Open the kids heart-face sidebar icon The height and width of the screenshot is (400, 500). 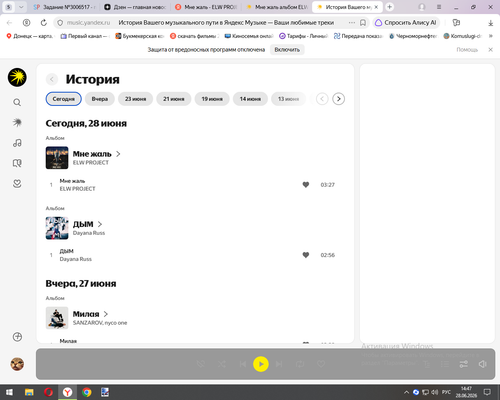(x=17, y=183)
